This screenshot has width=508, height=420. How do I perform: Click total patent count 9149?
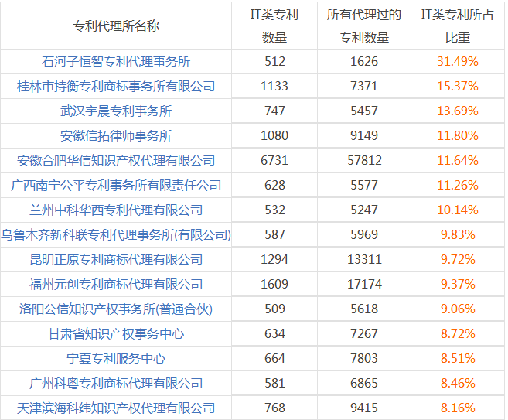(x=364, y=135)
